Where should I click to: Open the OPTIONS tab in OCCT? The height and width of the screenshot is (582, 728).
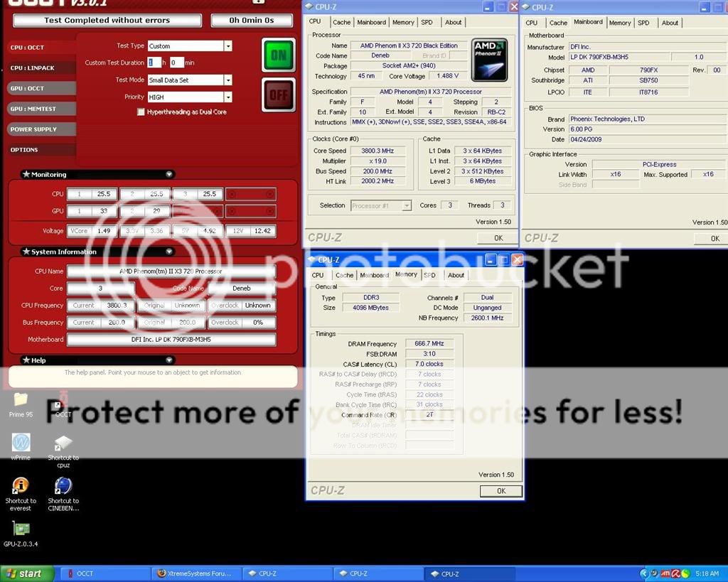pos(41,149)
